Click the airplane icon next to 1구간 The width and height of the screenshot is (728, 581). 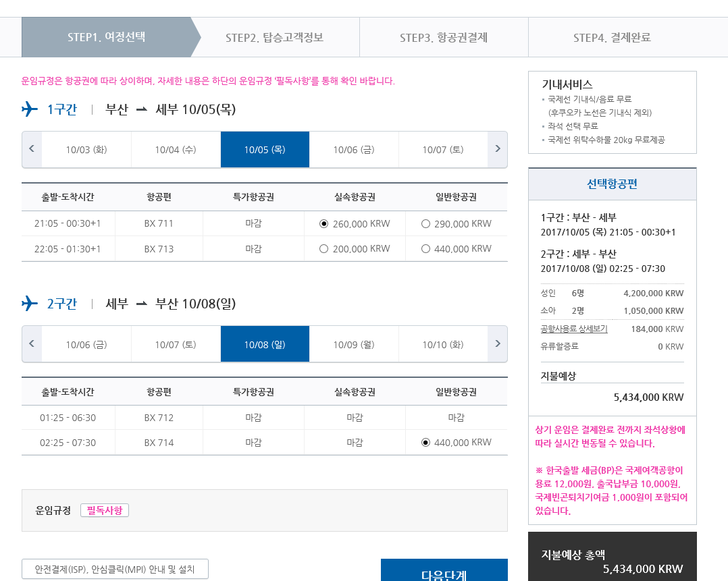(30, 109)
